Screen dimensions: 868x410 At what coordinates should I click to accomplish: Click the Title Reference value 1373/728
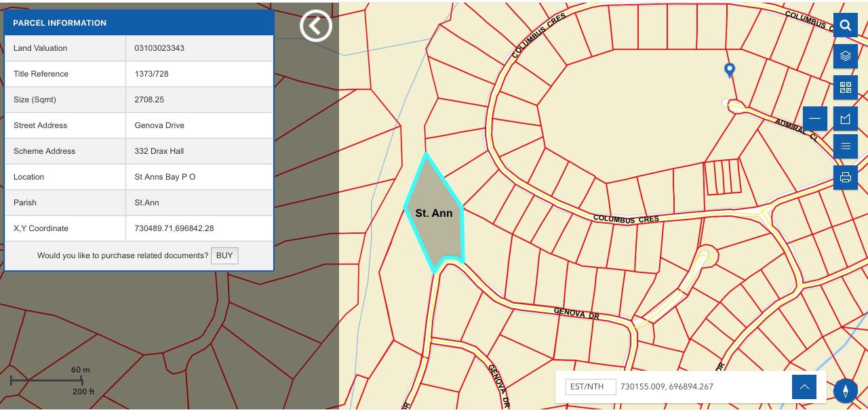[x=151, y=74]
